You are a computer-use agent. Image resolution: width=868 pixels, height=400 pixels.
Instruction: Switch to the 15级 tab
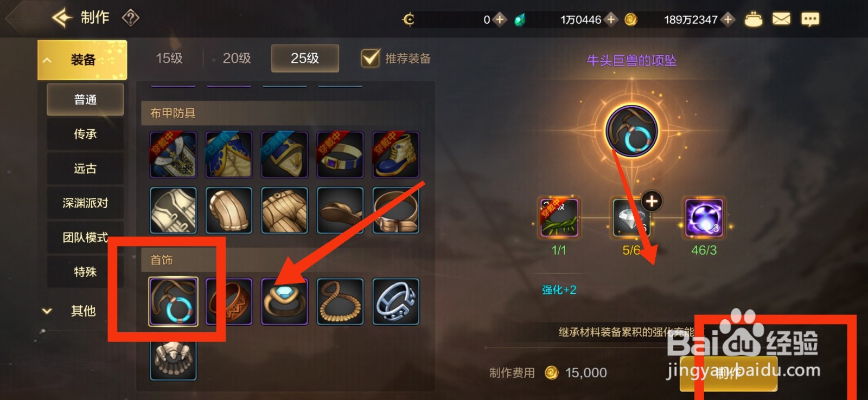(169, 58)
